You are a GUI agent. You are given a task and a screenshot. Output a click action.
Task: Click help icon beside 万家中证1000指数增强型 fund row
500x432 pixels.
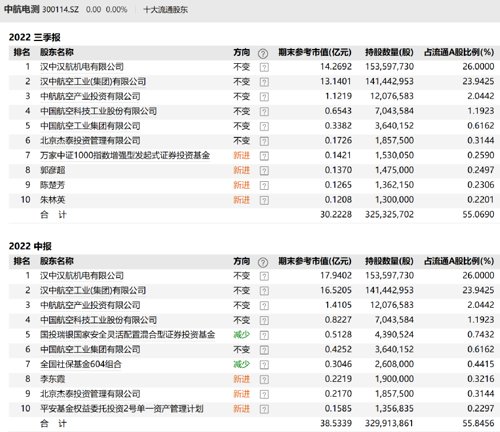click(x=264, y=156)
